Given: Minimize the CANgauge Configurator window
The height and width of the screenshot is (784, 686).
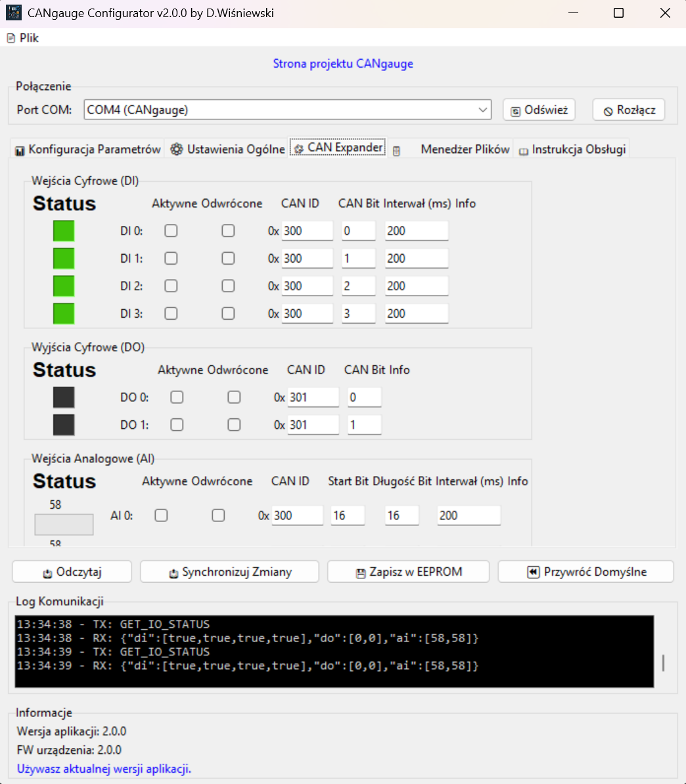Looking at the screenshot, I should pyautogui.click(x=574, y=13).
